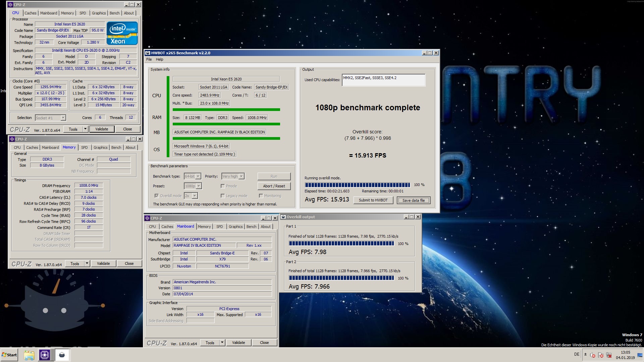The image size is (644, 362).
Task: Click the top CPU-Z window title icon
Action: pos(10,5)
